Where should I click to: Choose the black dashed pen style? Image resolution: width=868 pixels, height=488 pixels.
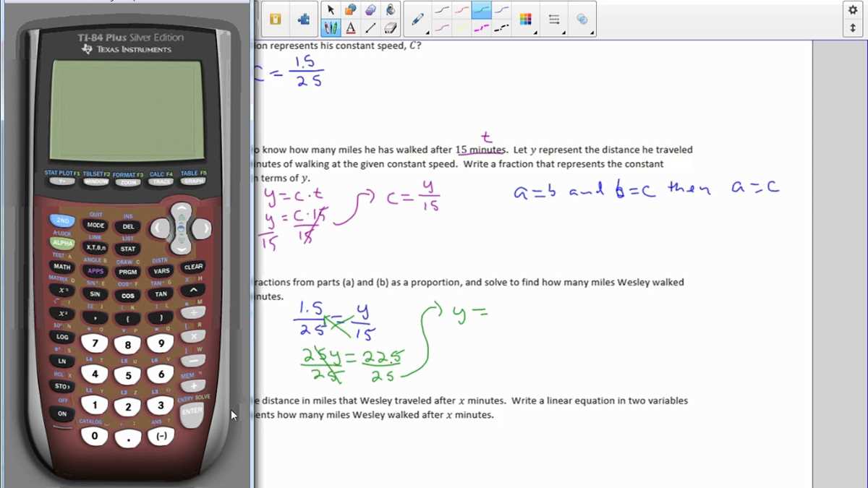pyautogui.click(x=501, y=28)
